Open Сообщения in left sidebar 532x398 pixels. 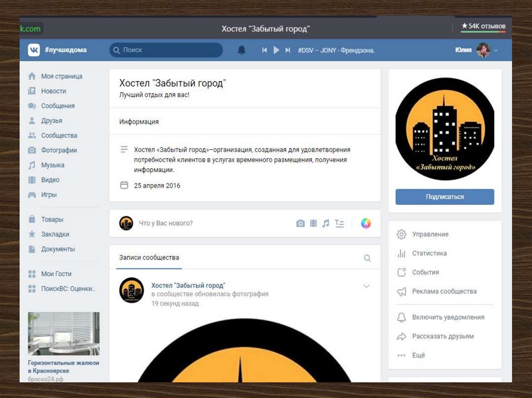(x=58, y=106)
